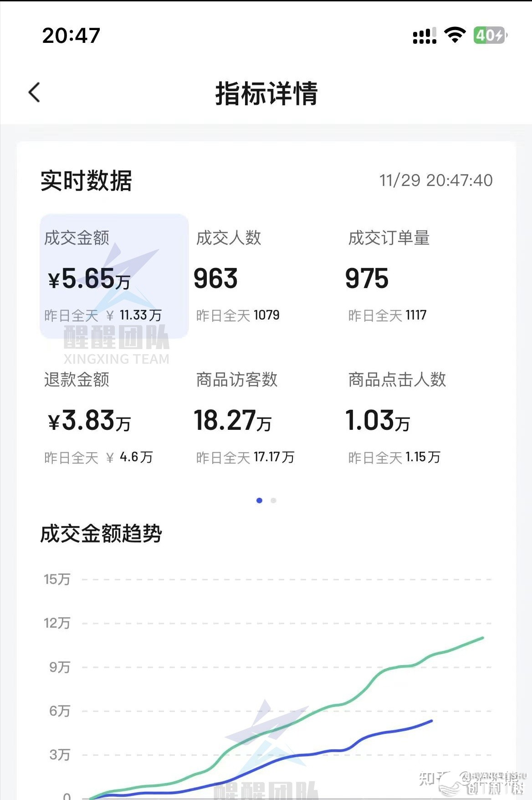Select the 成交金额 metric card
The image size is (532, 800).
(x=114, y=276)
